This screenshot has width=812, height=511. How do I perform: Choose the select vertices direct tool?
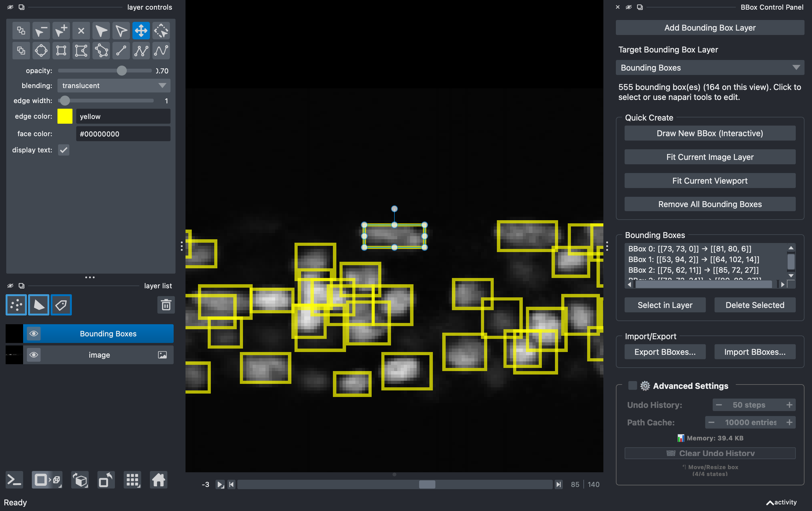pos(121,31)
